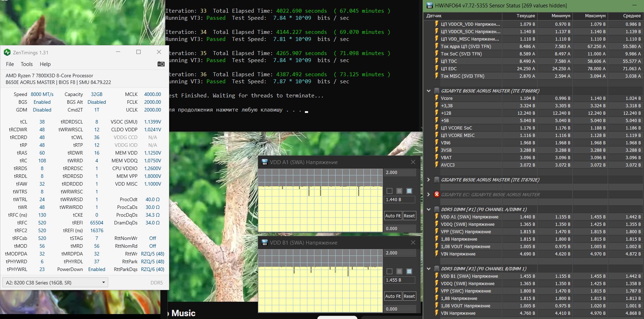
Task: Click the 2.000 upper limit field in VDD B1 graph
Action: click(x=400, y=253)
